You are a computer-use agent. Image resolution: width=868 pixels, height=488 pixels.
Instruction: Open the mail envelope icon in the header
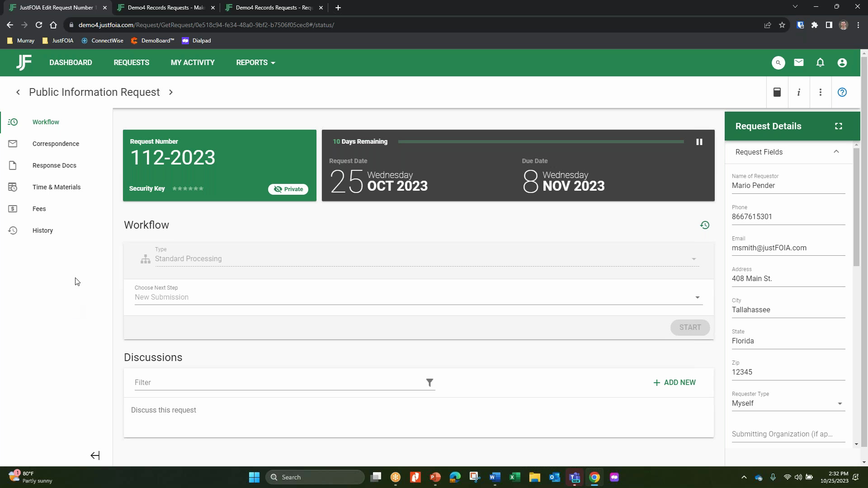tap(799, 63)
